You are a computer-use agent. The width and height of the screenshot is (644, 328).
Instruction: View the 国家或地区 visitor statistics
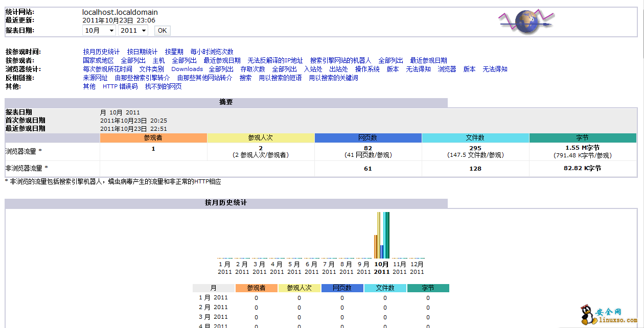click(98, 60)
